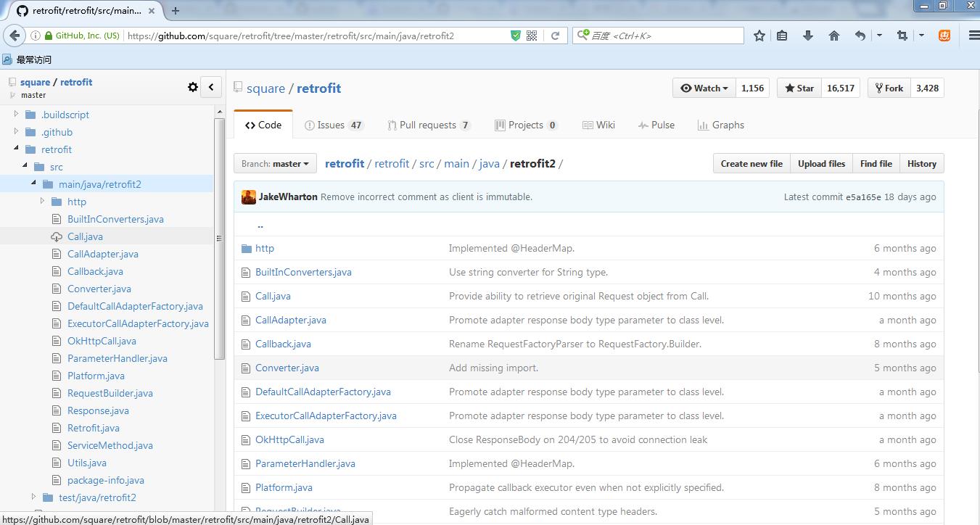Screen dimensions: 980x525
Task: Click the crop screenshot icon in the toolbar
Action: pos(902,36)
